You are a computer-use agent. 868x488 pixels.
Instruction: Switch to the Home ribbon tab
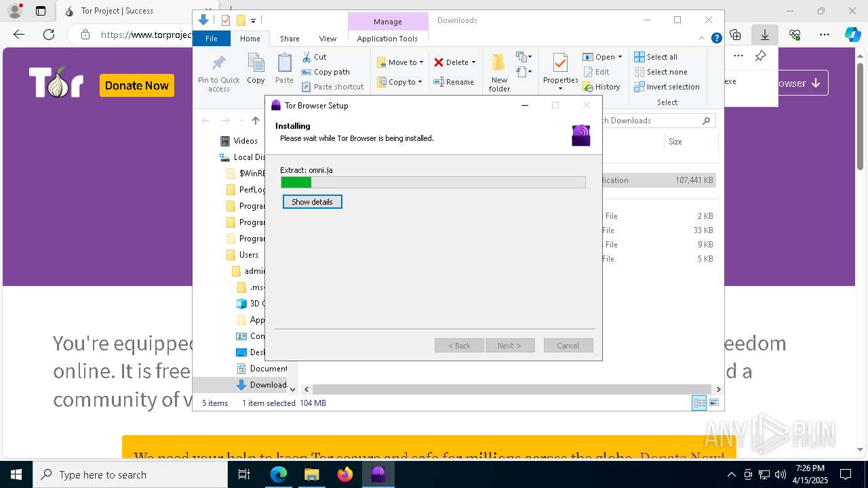tap(250, 39)
